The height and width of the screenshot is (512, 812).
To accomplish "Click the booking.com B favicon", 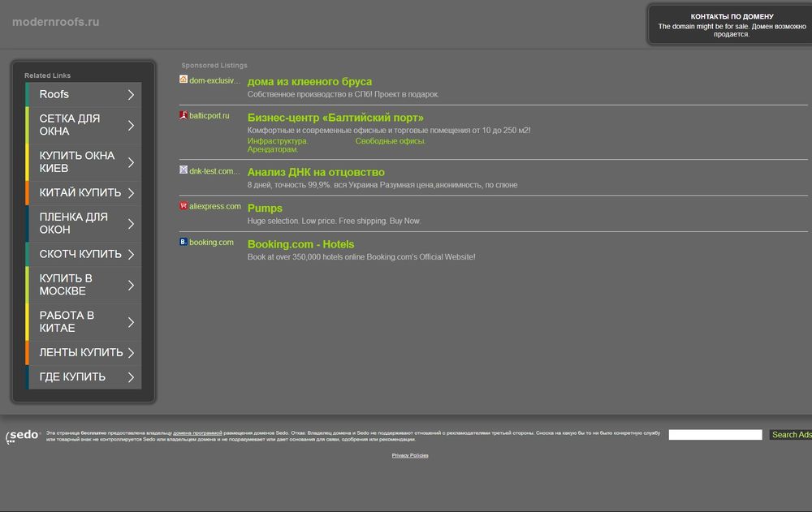I will [x=184, y=242].
